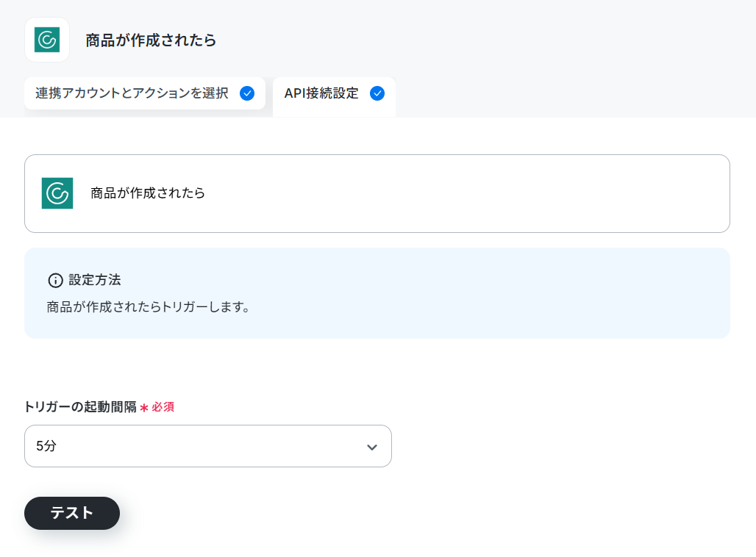The height and width of the screenshot is (557, 756).
Task: Click the blue checkmark on API接続設定 tab
Action: click(x=377, y=93)
